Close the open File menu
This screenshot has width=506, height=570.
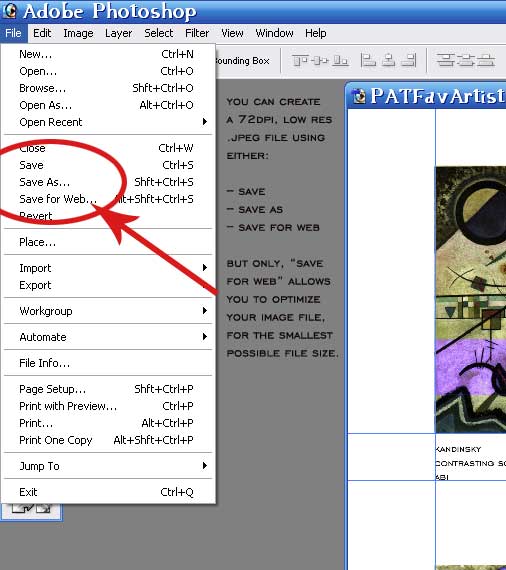[13, 33]
